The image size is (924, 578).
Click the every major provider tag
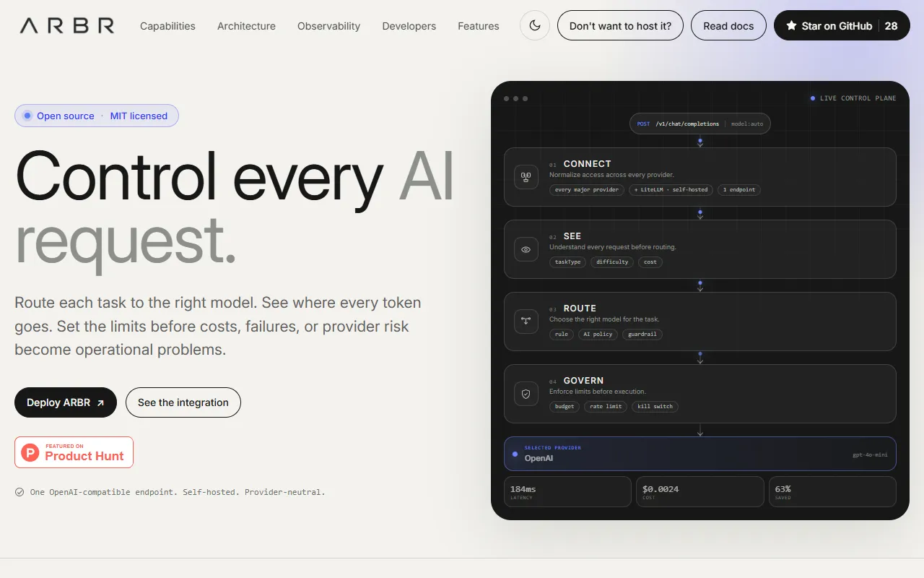point(587,190)
